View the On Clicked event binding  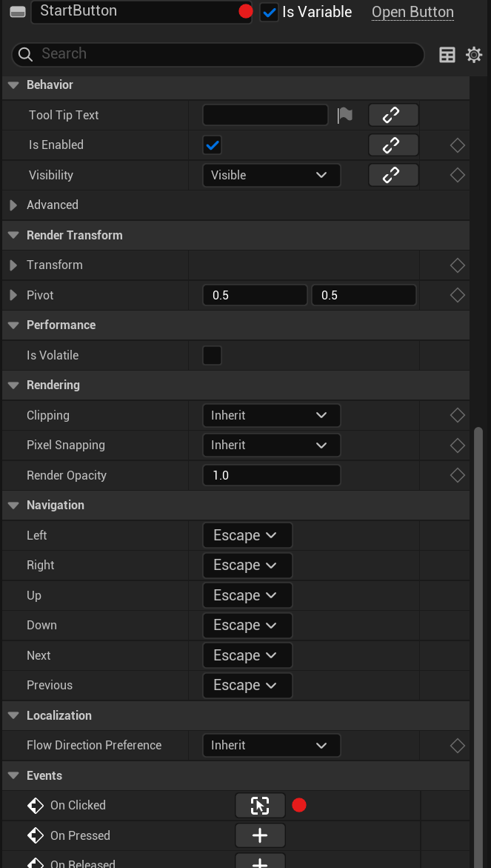[x=260, y=805]
